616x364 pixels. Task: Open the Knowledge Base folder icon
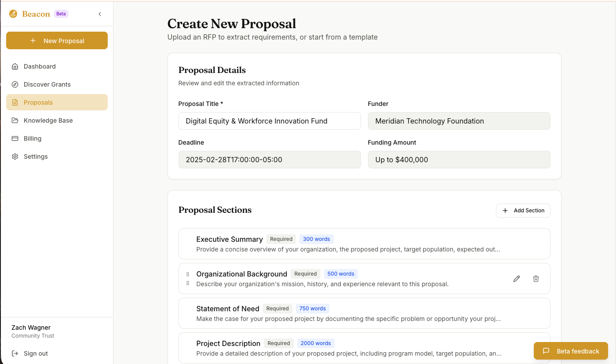click(15, 120)
